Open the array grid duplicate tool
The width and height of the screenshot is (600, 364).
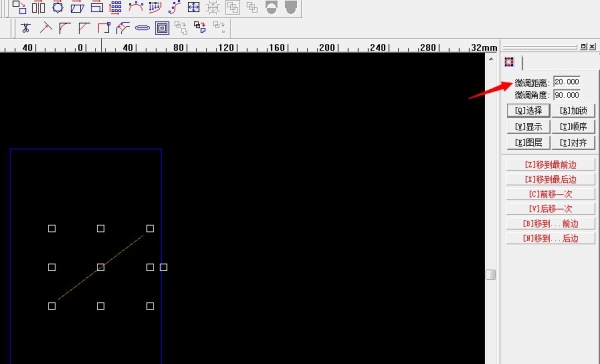pyautogui.click(x=116, y=7)
